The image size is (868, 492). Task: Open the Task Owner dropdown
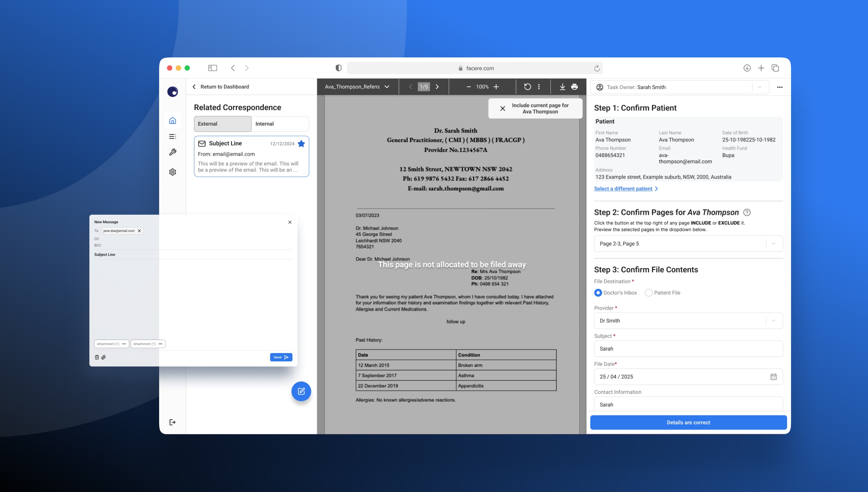[x=760, y=87]
